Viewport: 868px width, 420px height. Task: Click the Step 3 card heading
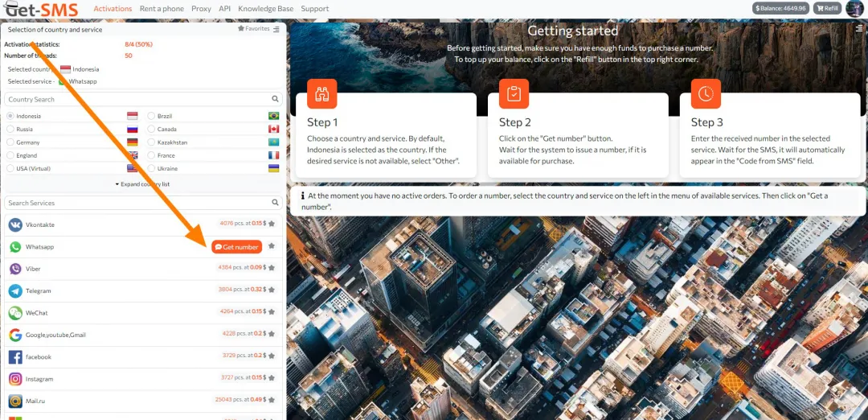[707, 122]
